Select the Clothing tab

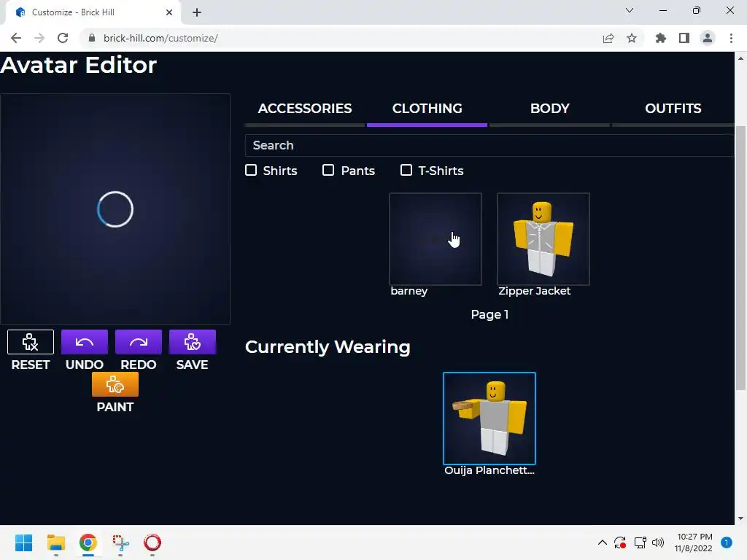tap(427, 109)
